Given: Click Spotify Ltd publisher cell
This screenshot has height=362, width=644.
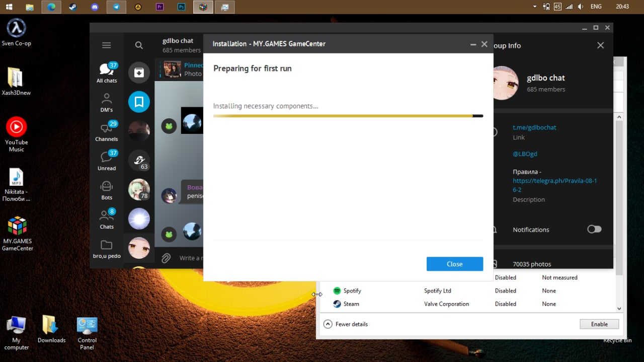Looking at the screenshot, I should tap(438, 291).
